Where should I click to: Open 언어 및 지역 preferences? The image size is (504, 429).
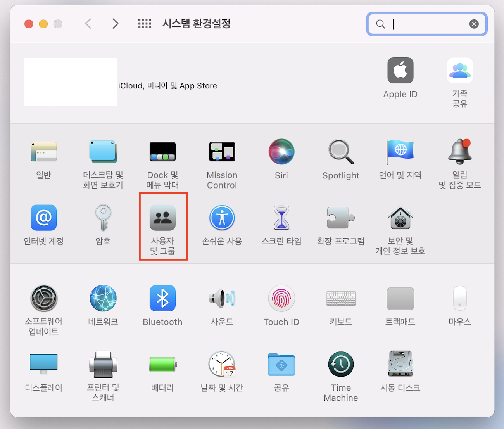tap(400, 152)
